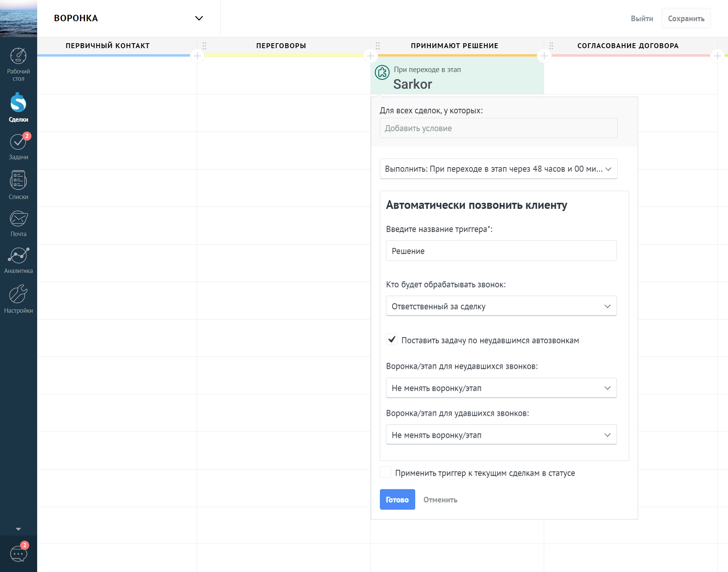Expand the ВОРОНКА pipeline dropdown
The width and height of the screenshot is (728, 572).
point(198,18)
